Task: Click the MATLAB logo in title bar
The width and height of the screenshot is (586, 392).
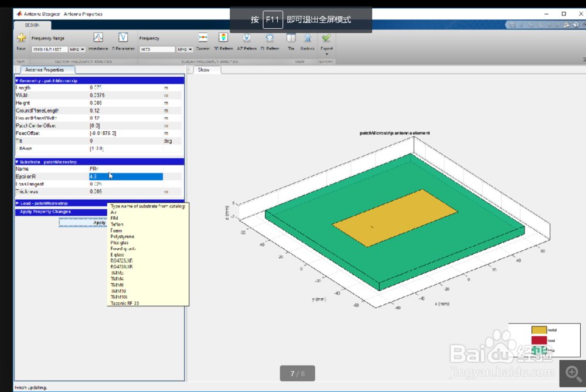Action: 19,14
